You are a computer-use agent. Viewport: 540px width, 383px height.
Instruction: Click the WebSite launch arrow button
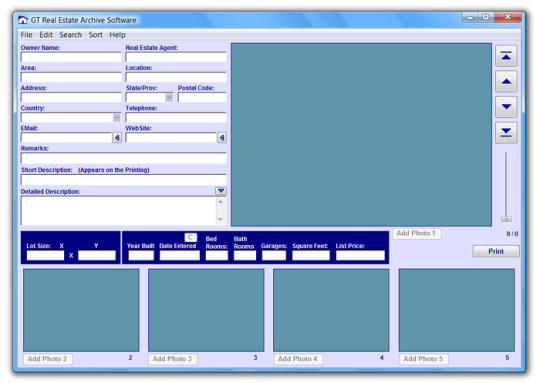pos(222,138)
